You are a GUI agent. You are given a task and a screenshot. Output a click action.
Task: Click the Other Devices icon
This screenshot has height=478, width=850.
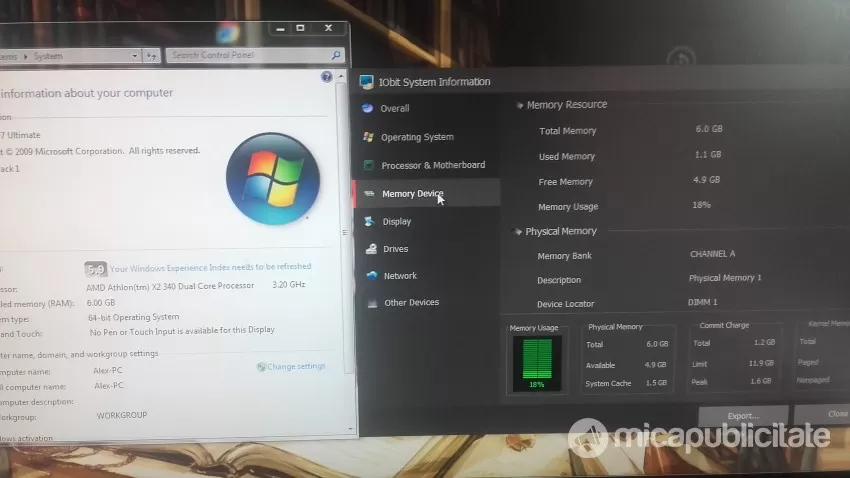pyautogui.click(x=372, y=302)
